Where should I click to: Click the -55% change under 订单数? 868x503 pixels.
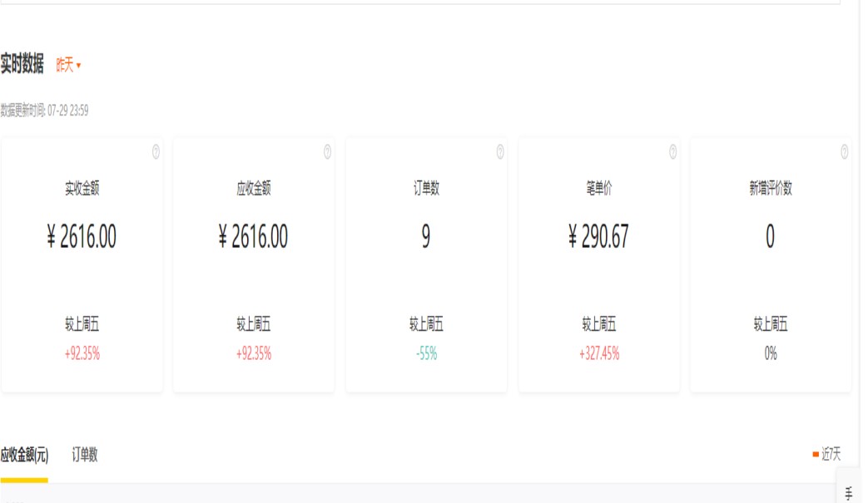coord(426,353)
